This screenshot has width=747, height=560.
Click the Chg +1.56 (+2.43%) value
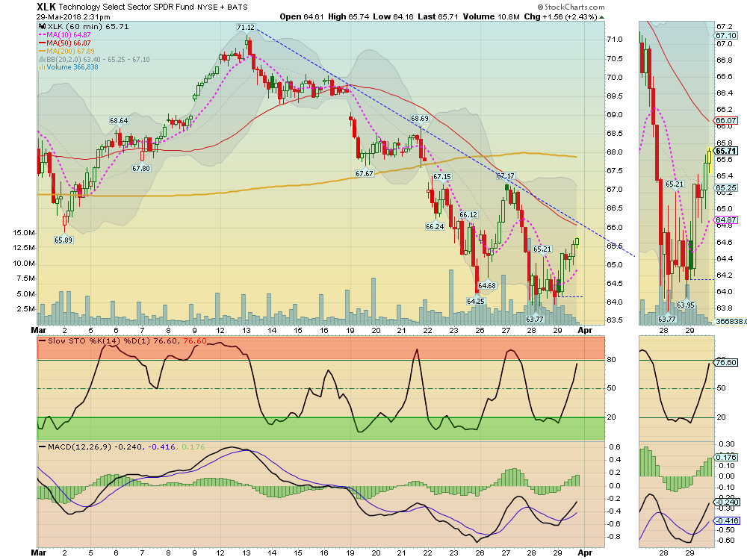tap(560, 16)
